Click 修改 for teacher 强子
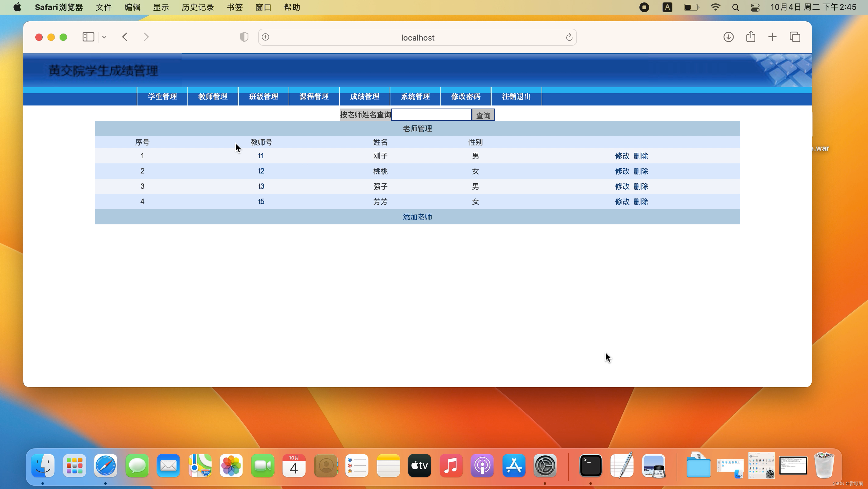Image resolution: width=868 pixels, height=489 pixels. point(622,186)
